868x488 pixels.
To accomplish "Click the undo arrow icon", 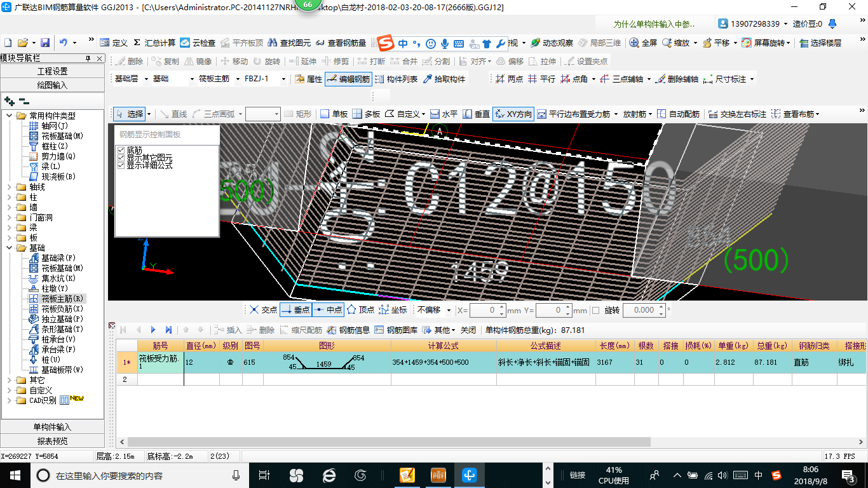I will (63, 43).
